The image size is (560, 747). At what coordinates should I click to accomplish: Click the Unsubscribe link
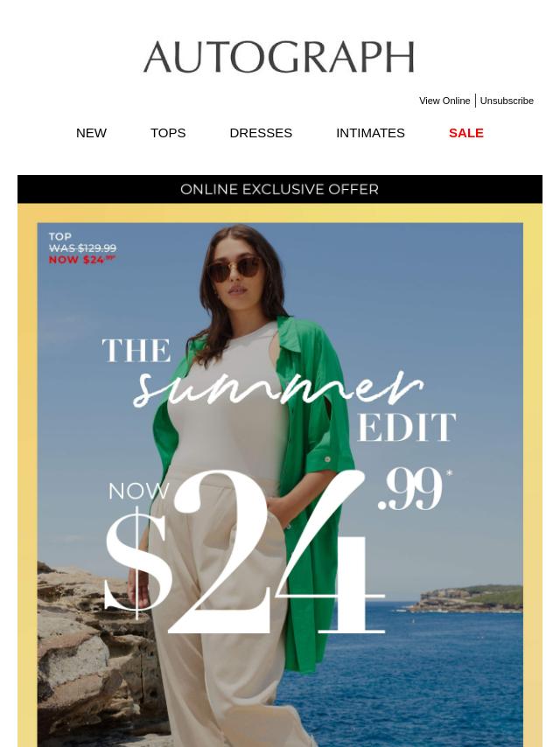[x=507, y=101]
